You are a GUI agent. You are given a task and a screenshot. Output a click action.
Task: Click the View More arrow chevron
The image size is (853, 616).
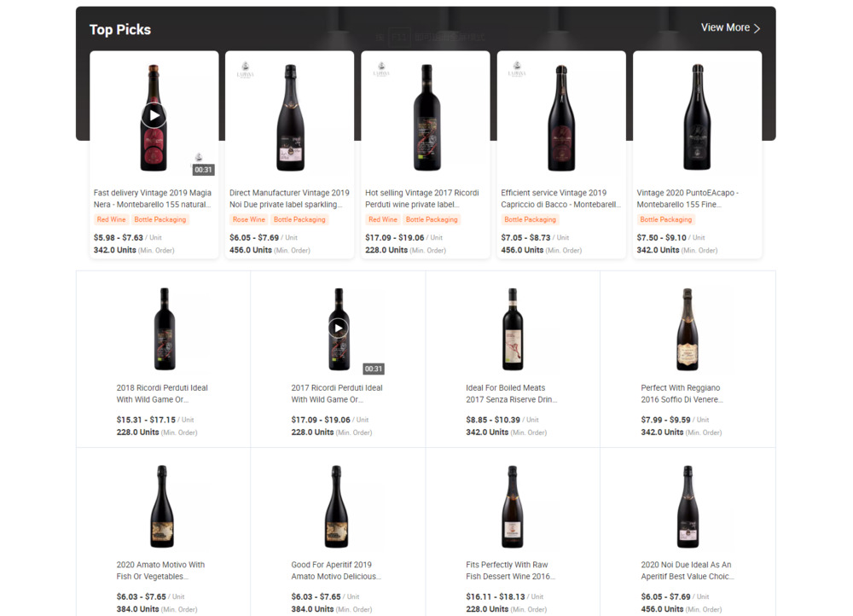pos(757,28)
